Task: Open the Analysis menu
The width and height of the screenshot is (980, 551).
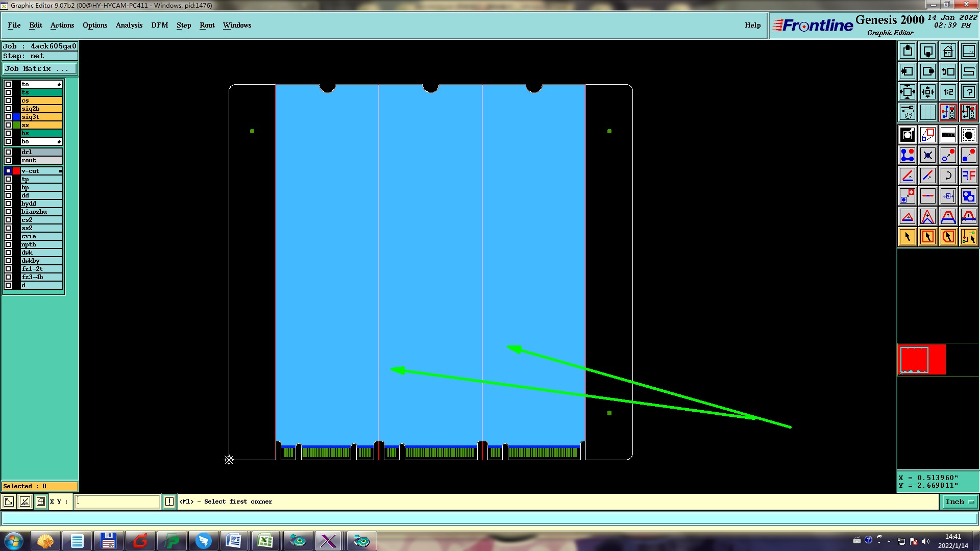Action: [129, 25]
